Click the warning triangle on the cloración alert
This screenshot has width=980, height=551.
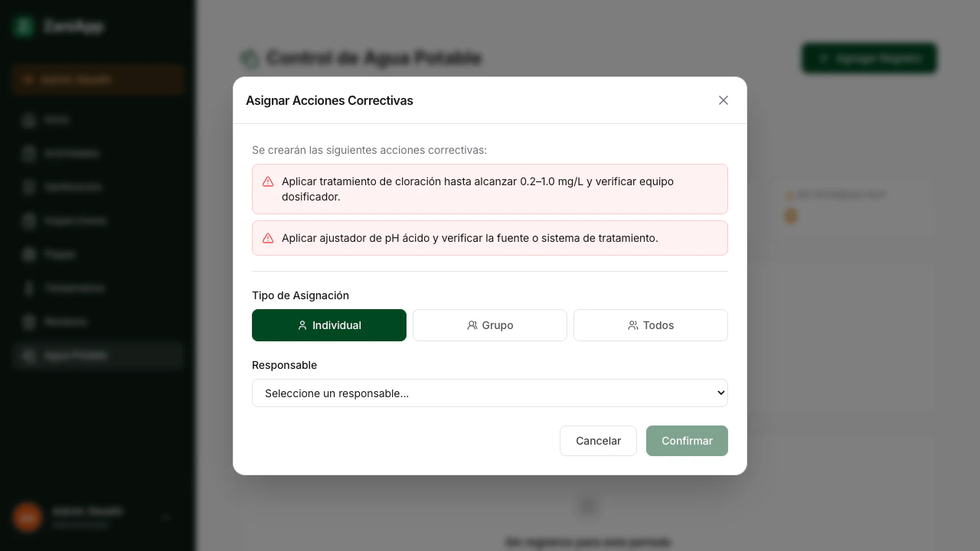(x=268, y=181)
